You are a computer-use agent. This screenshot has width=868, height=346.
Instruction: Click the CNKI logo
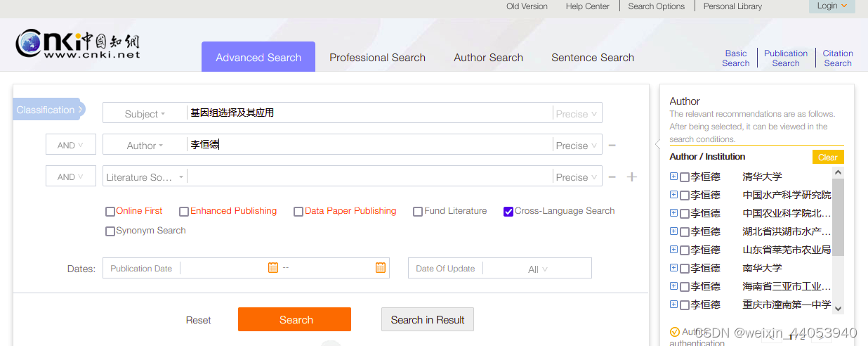[x=78, y=43]
